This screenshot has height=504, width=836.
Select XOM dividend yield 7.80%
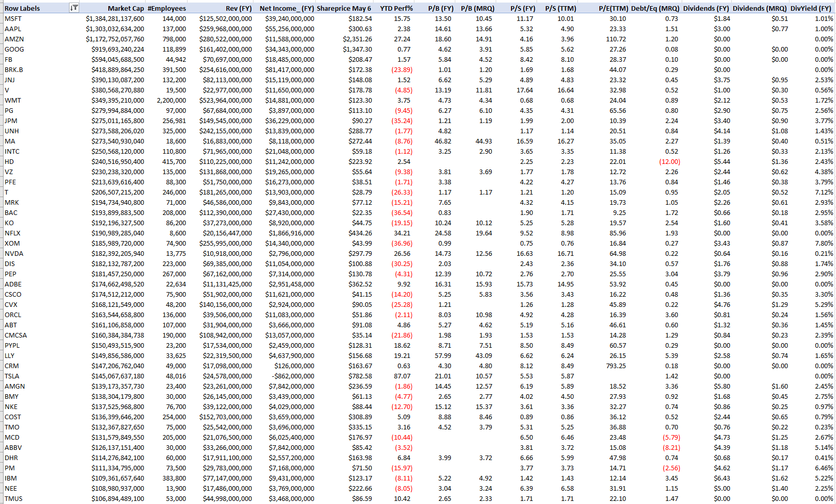(x=824, y=243)
